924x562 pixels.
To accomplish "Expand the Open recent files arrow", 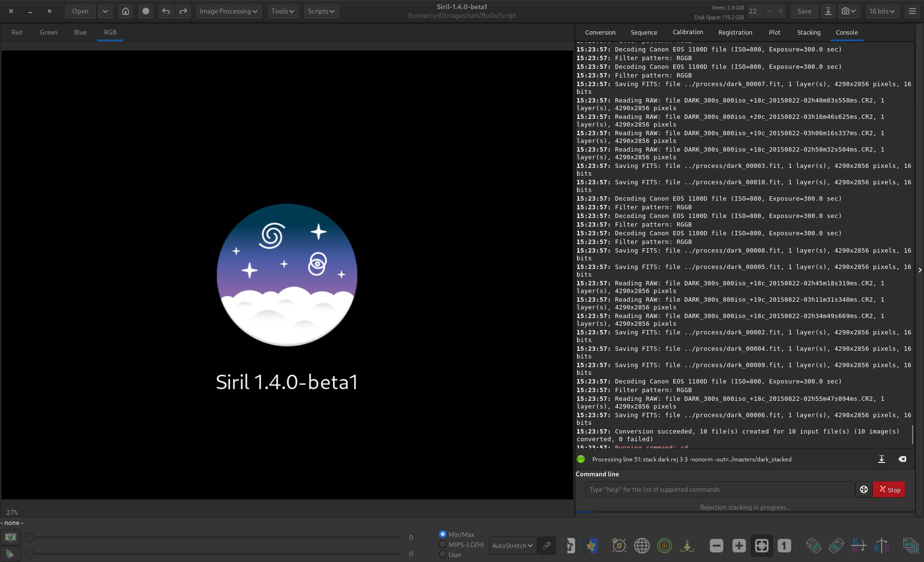I will click(105, 11).
